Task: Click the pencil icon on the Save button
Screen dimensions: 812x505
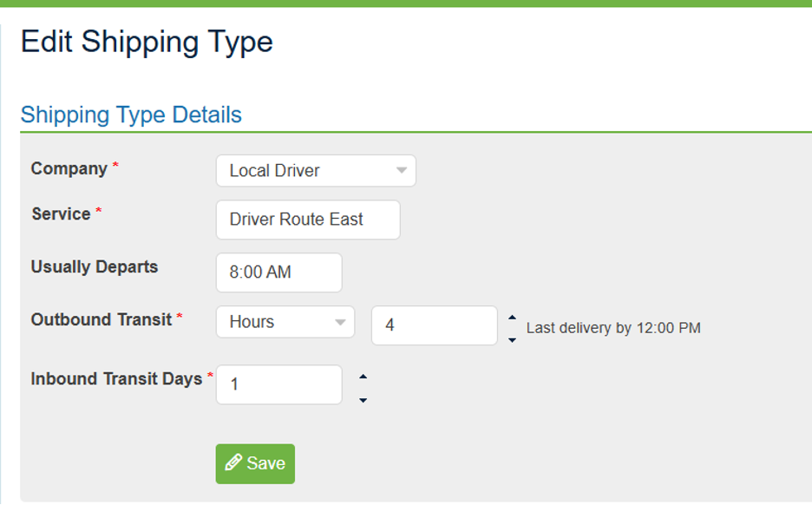Action: pos(233,463)
